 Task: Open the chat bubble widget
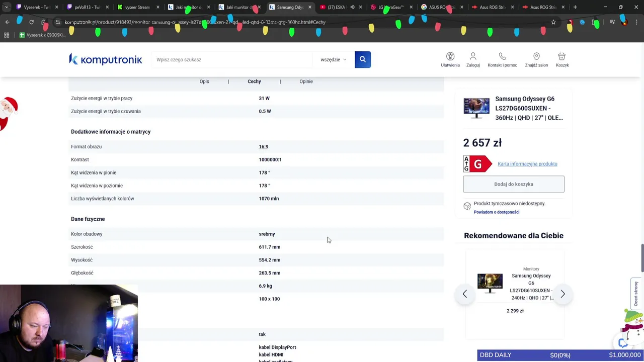click(623, 342)
